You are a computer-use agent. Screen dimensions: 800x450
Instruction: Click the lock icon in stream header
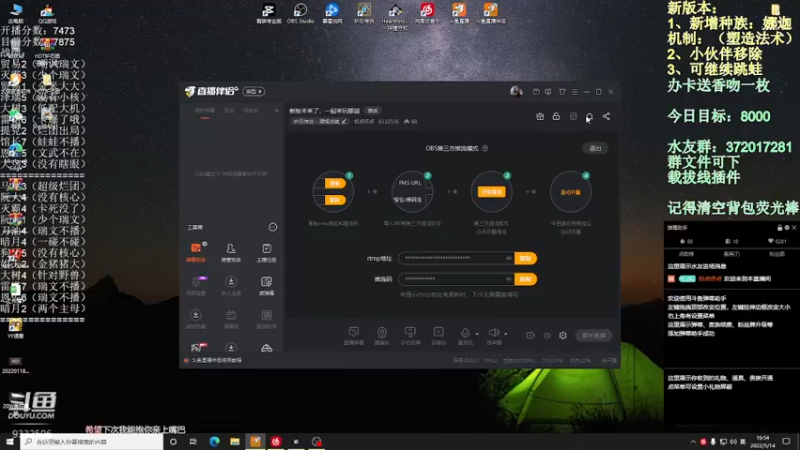tap(556, 117)
